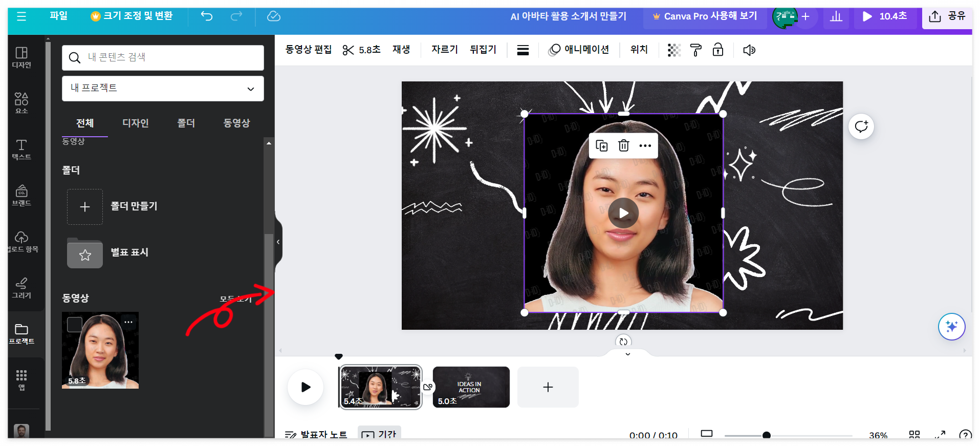Open 크기 조정 및 변환 menu
Image resolution: width=980 pixels, height=446 pixels.
click(x=132, y=16)
